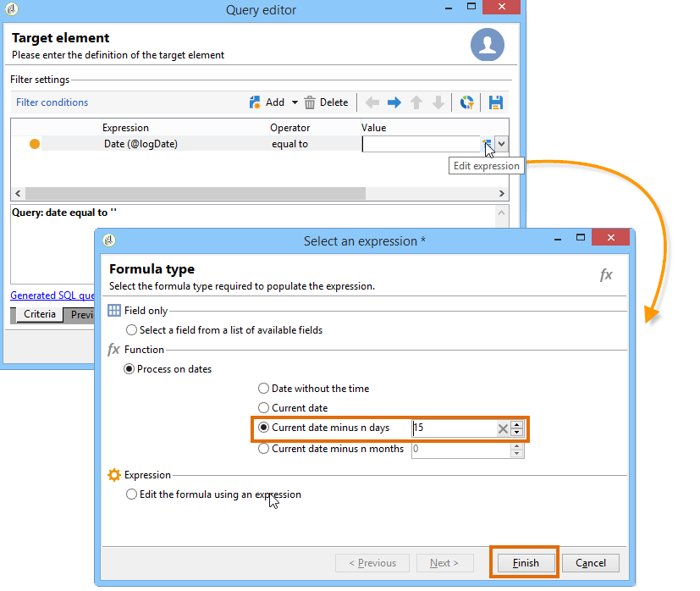Viewport: 700px width, 591px height.
Task: Click the Delete trash icon
Action: coord(310,102)
